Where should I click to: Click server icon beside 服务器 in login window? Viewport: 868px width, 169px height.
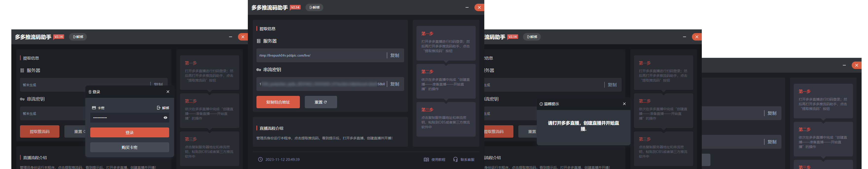point(22,70)
